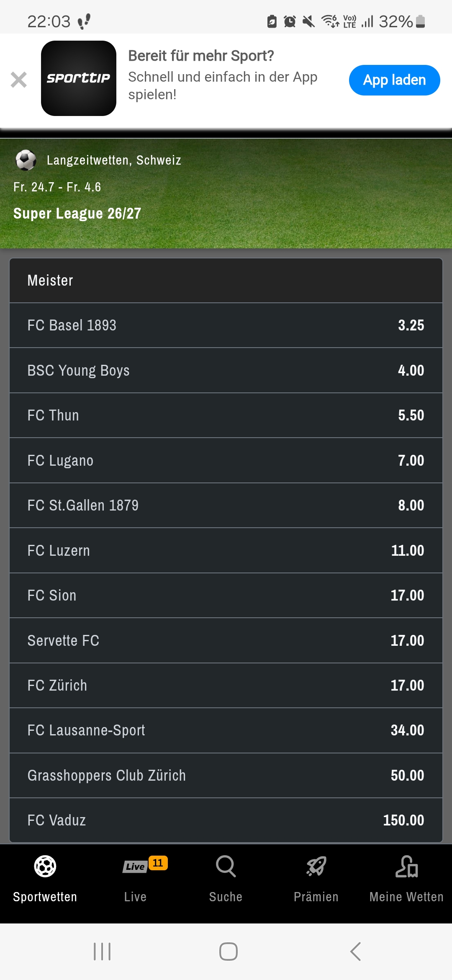The image size is (452, 980).
Task: Choose FC St.Gallen 1879 at 8.00
Action: (x=226, y=505)
